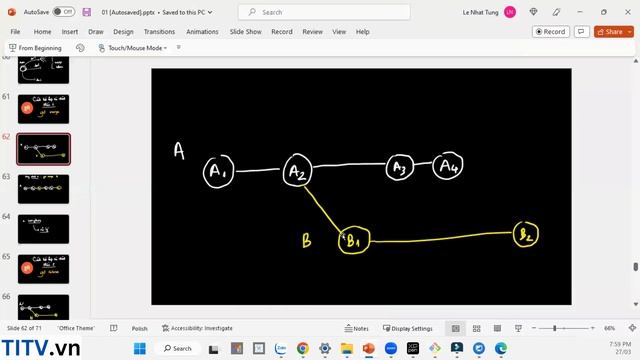640x360 pixels.
Task: Click the title bar Search box
Action: coord(324,12)
